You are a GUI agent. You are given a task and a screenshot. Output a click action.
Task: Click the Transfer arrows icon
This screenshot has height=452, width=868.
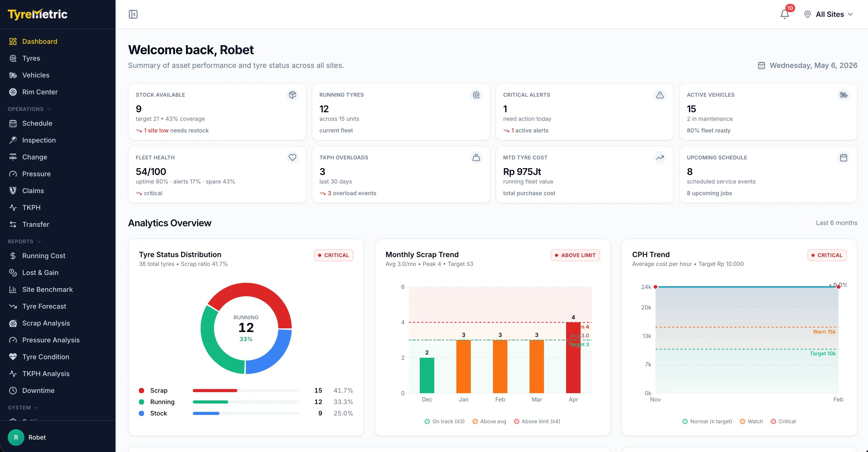[x=13, y=224]
